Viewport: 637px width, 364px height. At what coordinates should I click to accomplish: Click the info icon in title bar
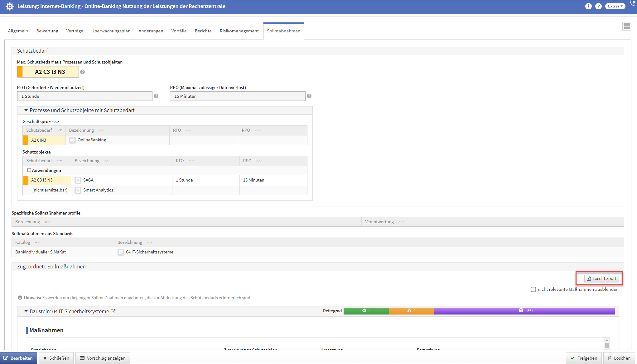pyautogui.click(x=588, y=6)
